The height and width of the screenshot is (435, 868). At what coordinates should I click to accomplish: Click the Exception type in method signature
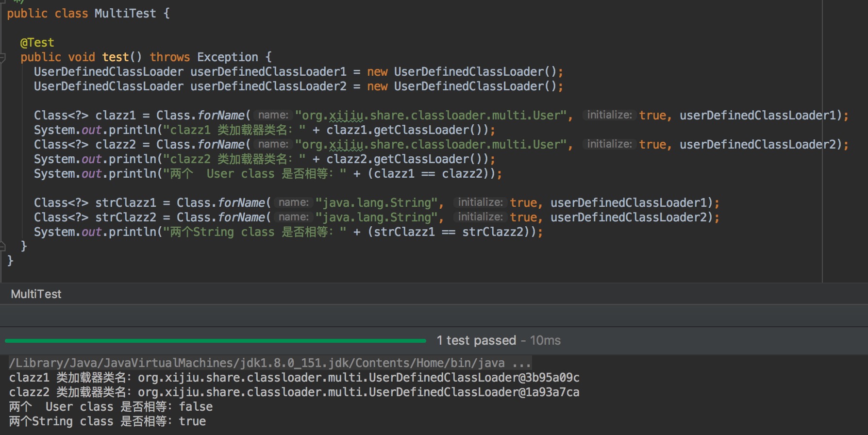pyautogui.click(x=228, y=57)
